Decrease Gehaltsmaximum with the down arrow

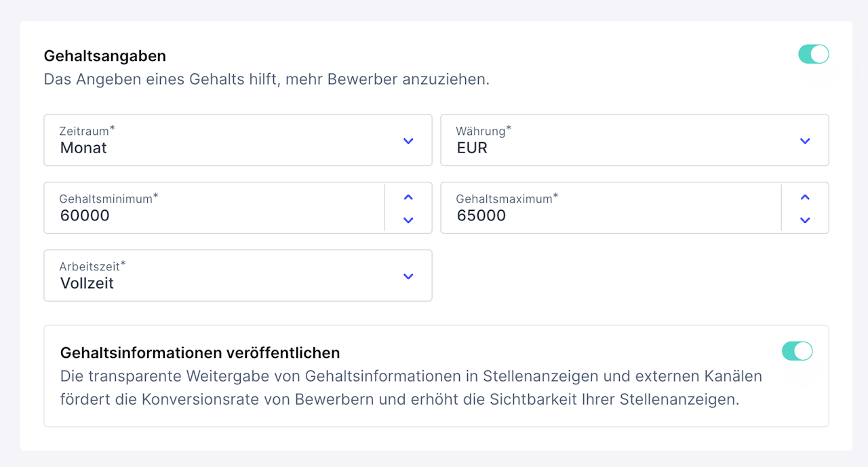pyautogui.click(x=805, y=220)
